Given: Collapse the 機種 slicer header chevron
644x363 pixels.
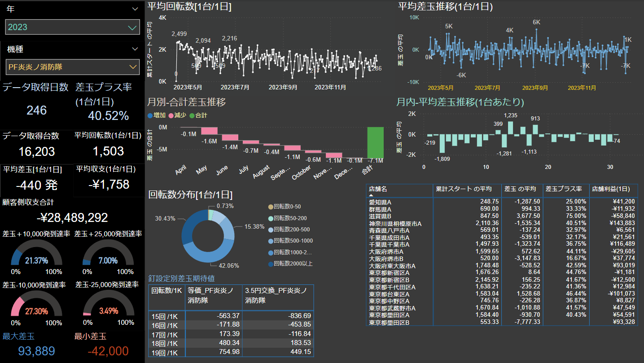Looking at the screenshot, I should [135, 49].
